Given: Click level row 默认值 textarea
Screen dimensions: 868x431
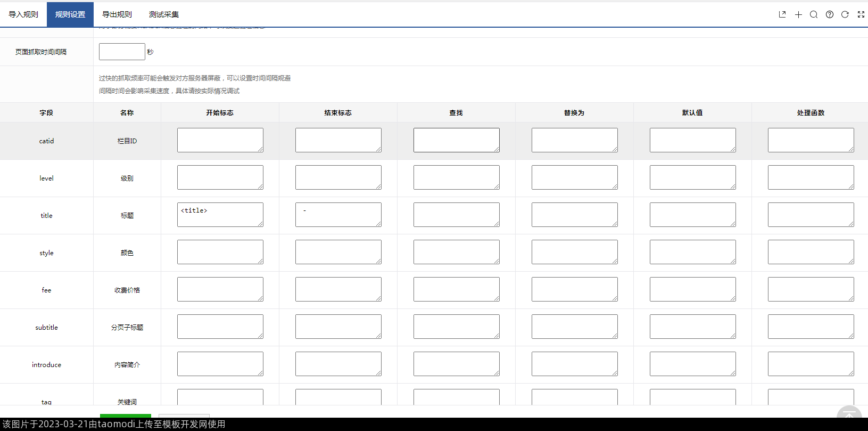Looking at the screenshot, I should tap(692, 177).
